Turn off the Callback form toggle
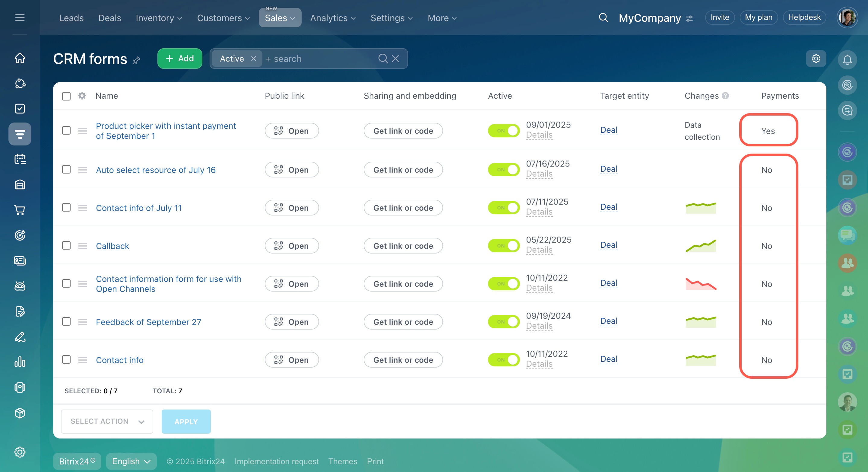 (503, 246)
